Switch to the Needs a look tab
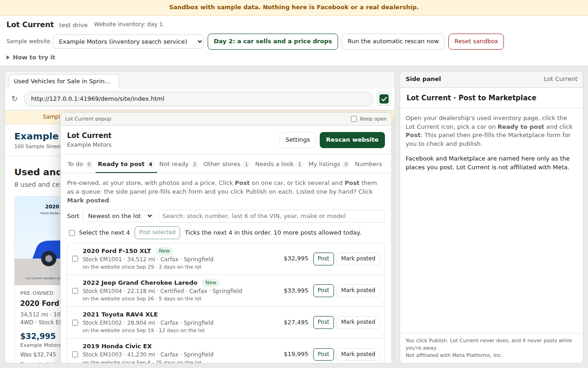This screenshot has width=588, height=368. (279, 164)
